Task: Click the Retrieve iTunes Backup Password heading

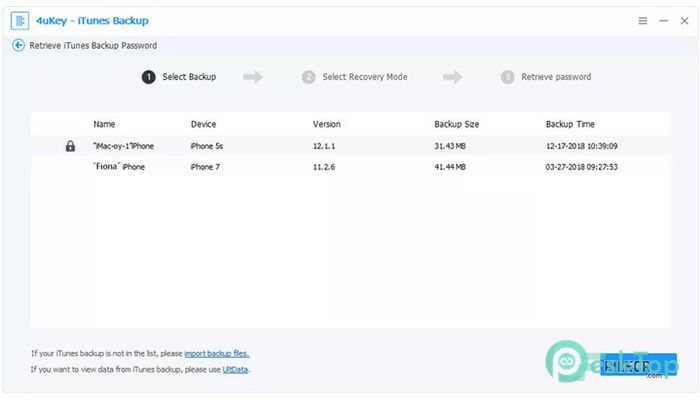Action: point(93,46)
